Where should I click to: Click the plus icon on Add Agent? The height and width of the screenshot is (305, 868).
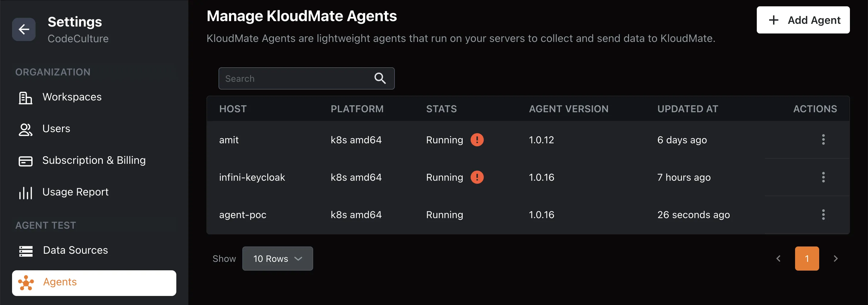tap(774, 20)
